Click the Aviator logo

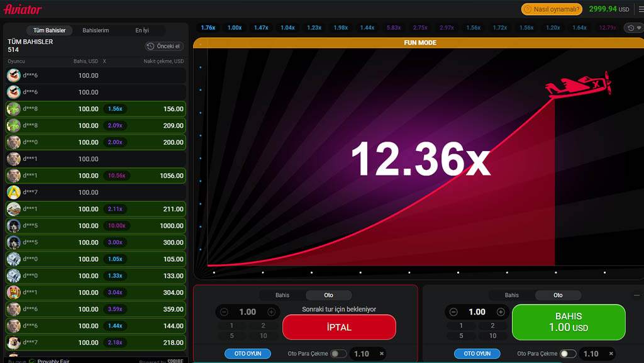(23, 9)
